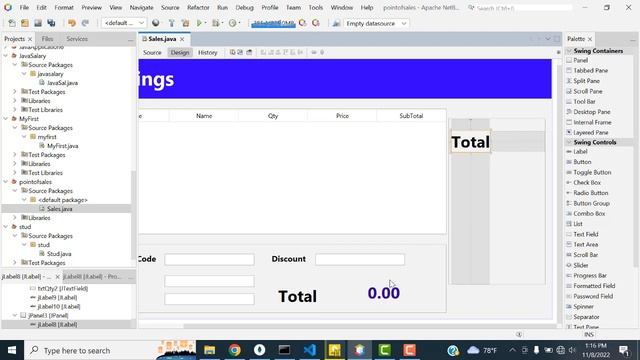Run the project with green play icon

pos(199,23)
